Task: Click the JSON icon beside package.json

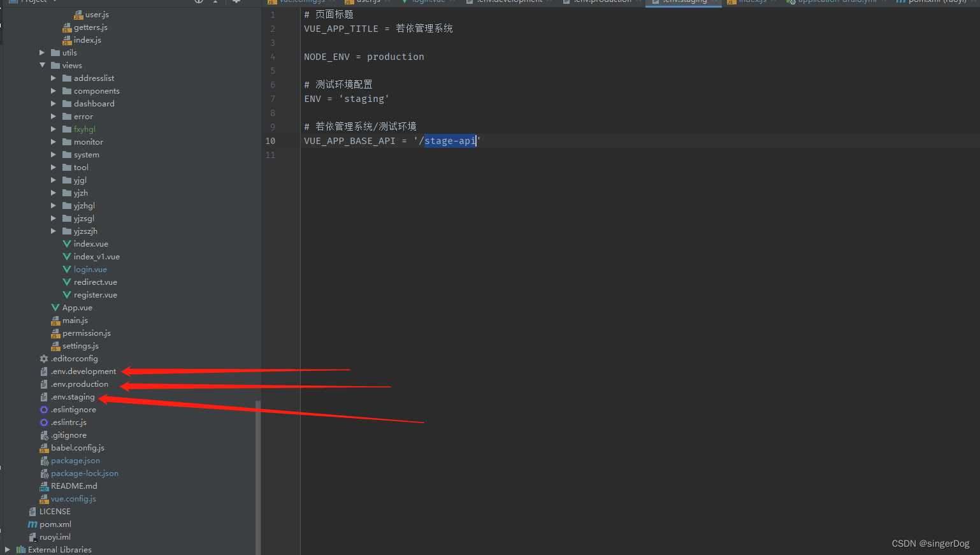Action: [44, 461]
